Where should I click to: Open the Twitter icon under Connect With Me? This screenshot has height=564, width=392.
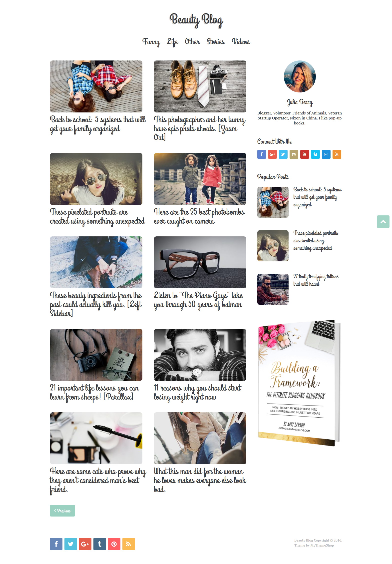click(283, 154)
